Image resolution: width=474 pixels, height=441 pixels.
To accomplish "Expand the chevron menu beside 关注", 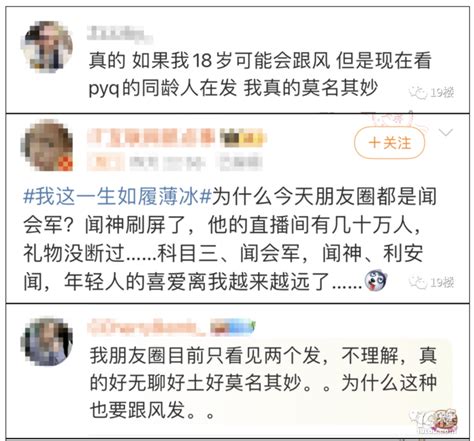I will point(446,133).
